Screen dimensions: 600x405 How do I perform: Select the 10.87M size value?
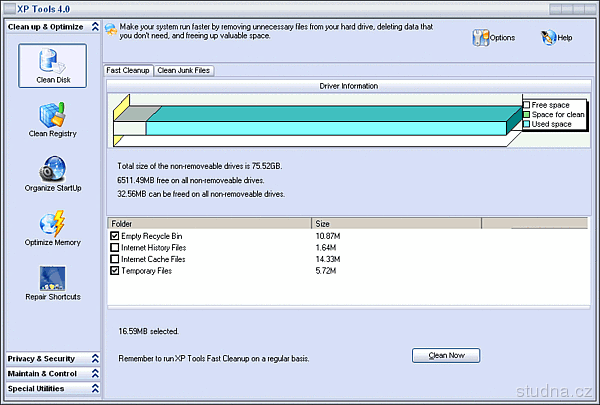pos(328,236)
